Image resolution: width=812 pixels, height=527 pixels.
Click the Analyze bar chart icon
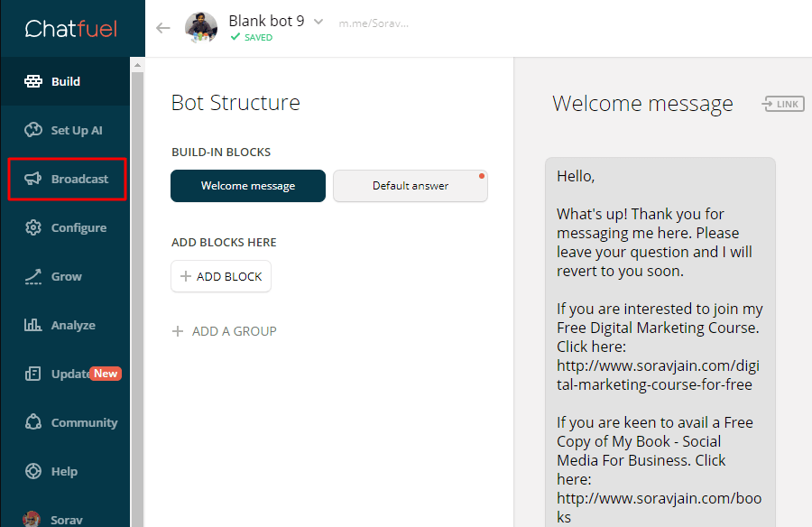[x=33, y=325]
